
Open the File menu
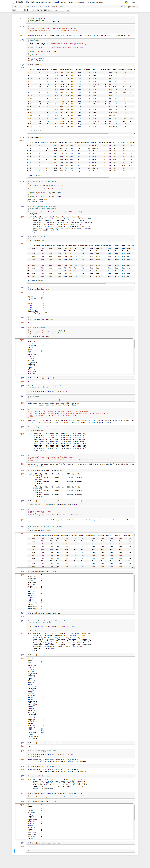tap(15, 6)
